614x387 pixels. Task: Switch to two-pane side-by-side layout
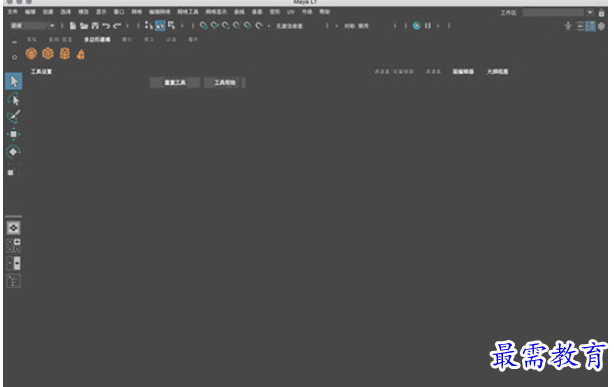coord(14,263)
